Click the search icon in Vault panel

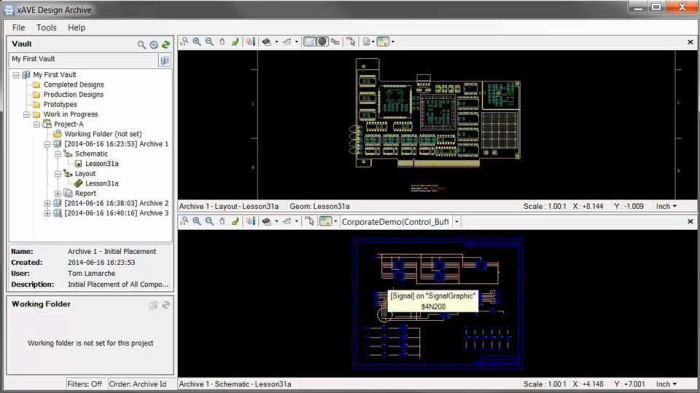(142, 45)
